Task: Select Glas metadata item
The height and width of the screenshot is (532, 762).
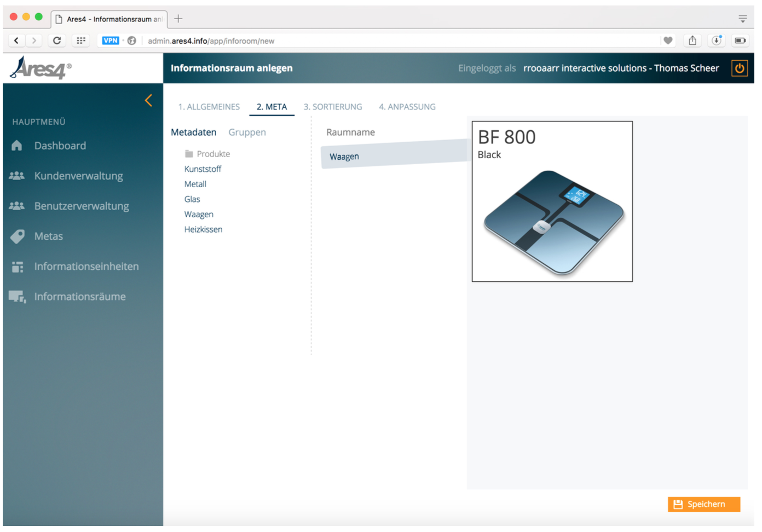Action: [192, 199]
